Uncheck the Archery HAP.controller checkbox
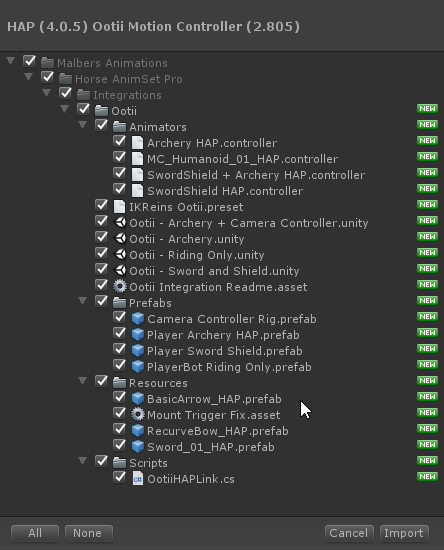444x550 pixels. [x=120, y=141]
